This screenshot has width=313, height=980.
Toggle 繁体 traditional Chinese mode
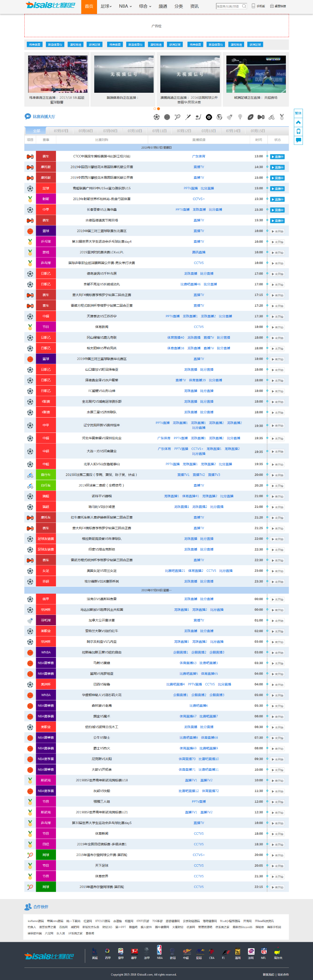pyautogui.click(x=298, y=113)
